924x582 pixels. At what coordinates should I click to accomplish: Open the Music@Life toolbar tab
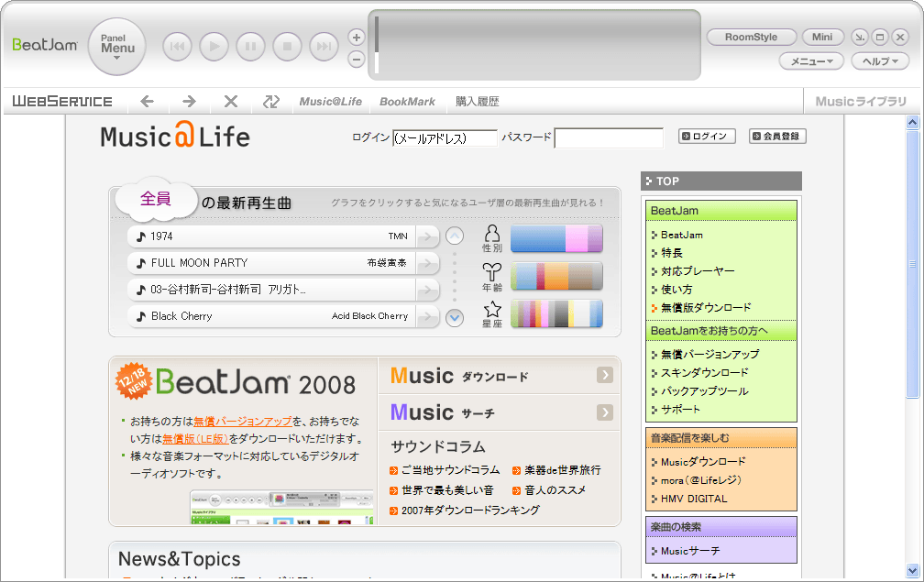tap(331, 102)
